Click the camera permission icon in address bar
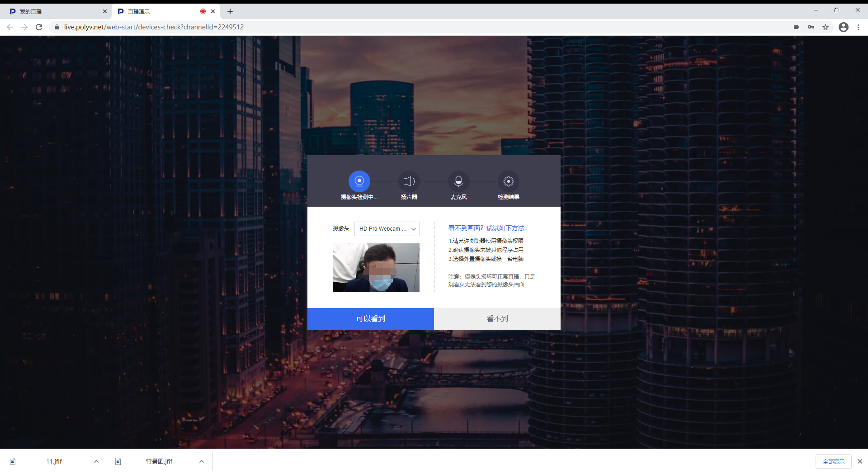 coord(796,27)
